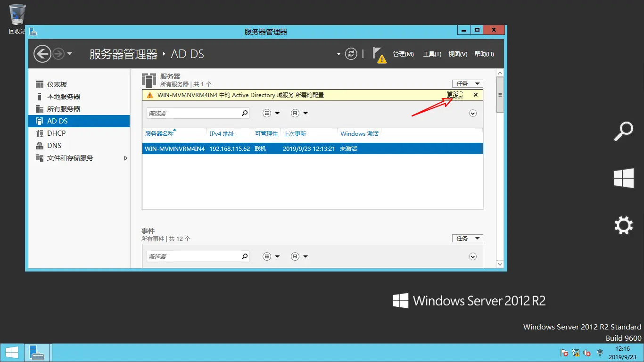This screenshot has width=644, height=362.
Task: Expand the chevron in the 服务器 filter row
Action: [473, 113]
